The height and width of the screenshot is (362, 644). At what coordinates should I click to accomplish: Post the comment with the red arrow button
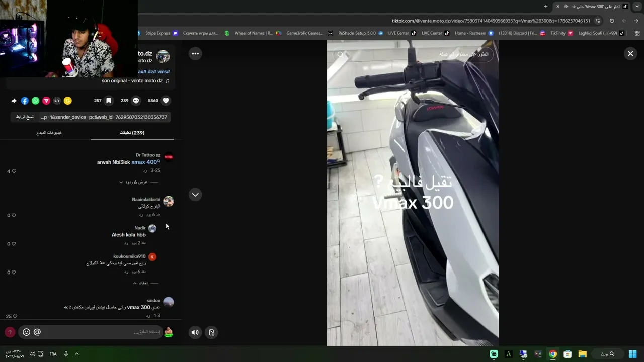(x=10, y=332)
